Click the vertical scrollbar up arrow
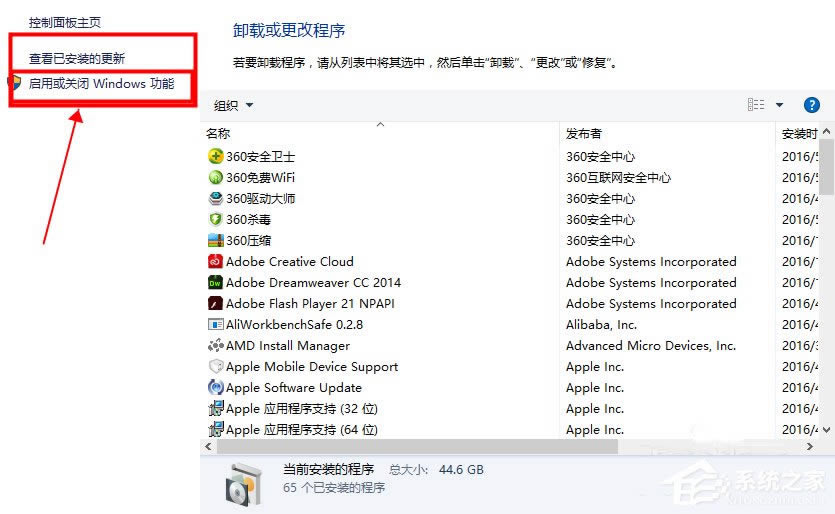The image size is (835, 514). (x=826, y=131)
